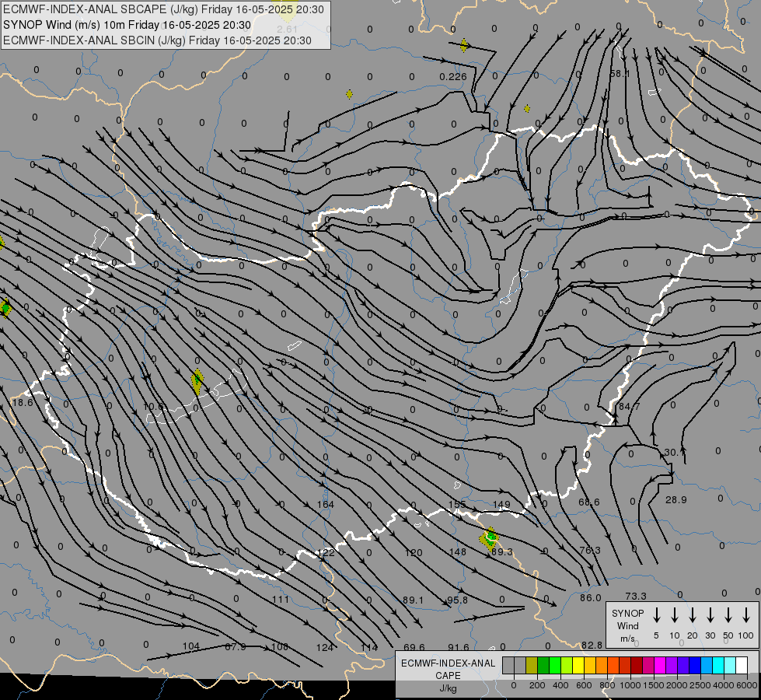Image resolution: width=761 pixels, height=700 pixels.
Task: Pick the dark green swatch in CAPE scale
Action: tap(543, 666)
